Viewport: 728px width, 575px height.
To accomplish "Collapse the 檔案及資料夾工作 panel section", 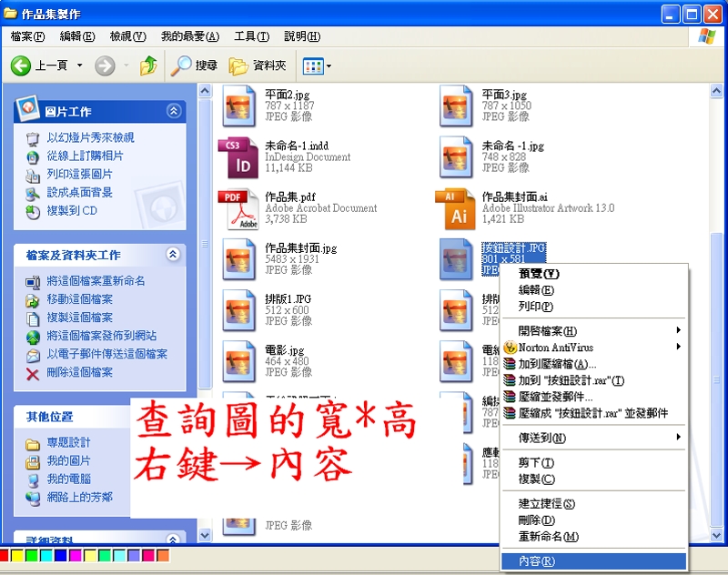I will (x=174, y=255).
